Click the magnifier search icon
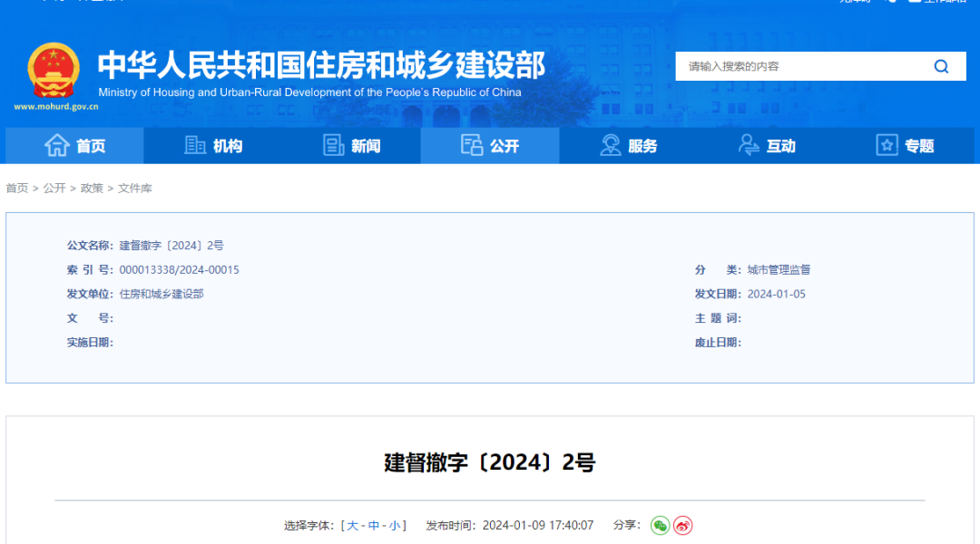 (x=941, y=66)
